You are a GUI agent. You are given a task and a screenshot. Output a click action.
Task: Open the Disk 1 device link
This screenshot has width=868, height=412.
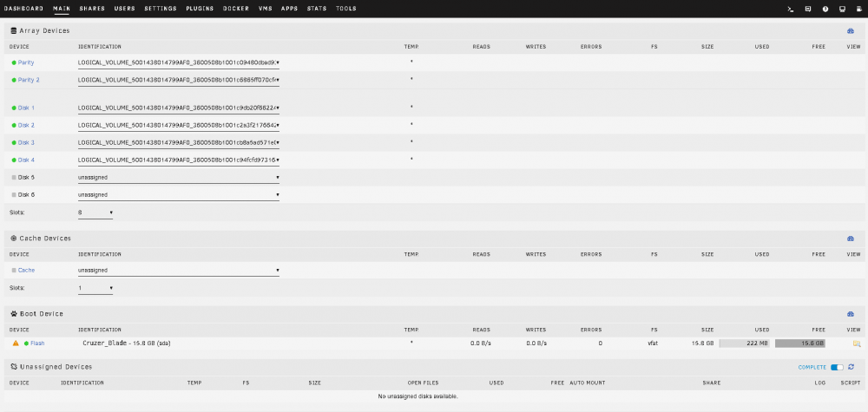click(x=27, y=108)
